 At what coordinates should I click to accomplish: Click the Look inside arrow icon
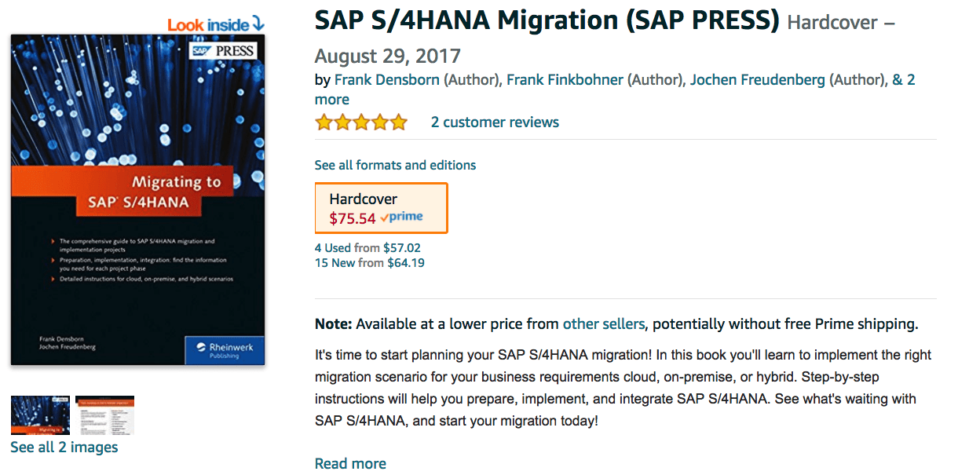click(258, 25)
